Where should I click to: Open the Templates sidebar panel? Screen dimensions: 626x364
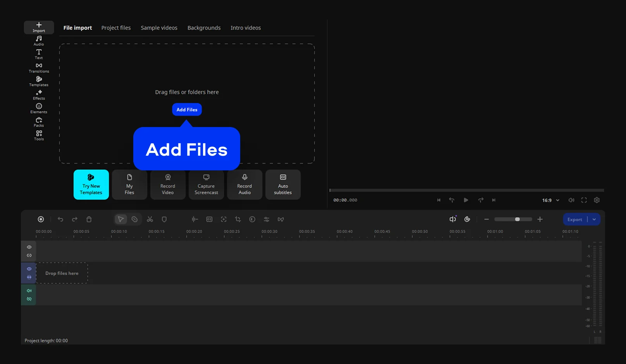pos(39,81)
